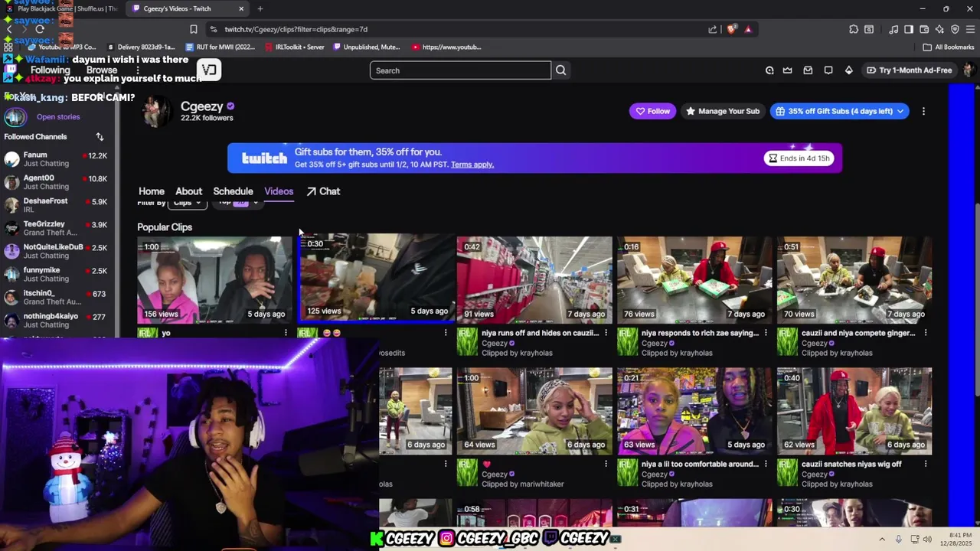Viewport: 980px width, 551px height.
Task: Open the new browser tab plus button
Action: coord(260,8)
